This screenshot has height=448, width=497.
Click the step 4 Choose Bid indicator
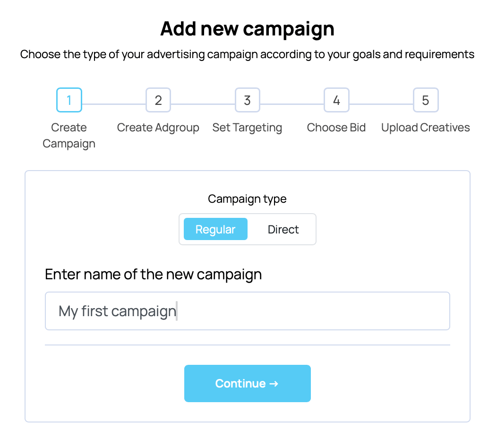click(x=336, y=100)
